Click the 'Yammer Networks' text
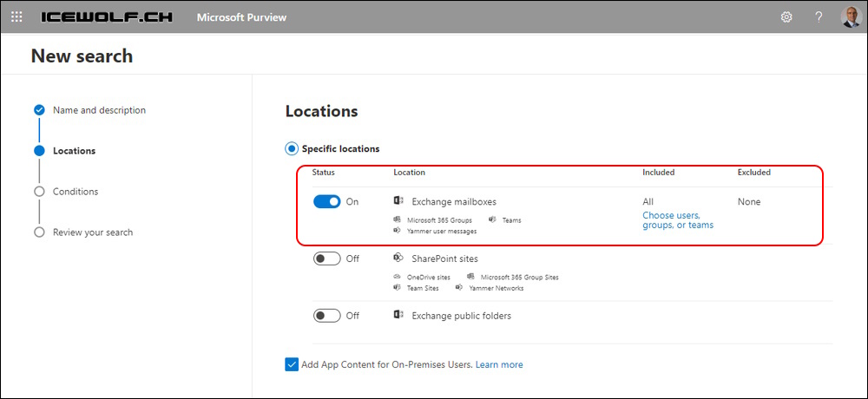 coord(496,288)
